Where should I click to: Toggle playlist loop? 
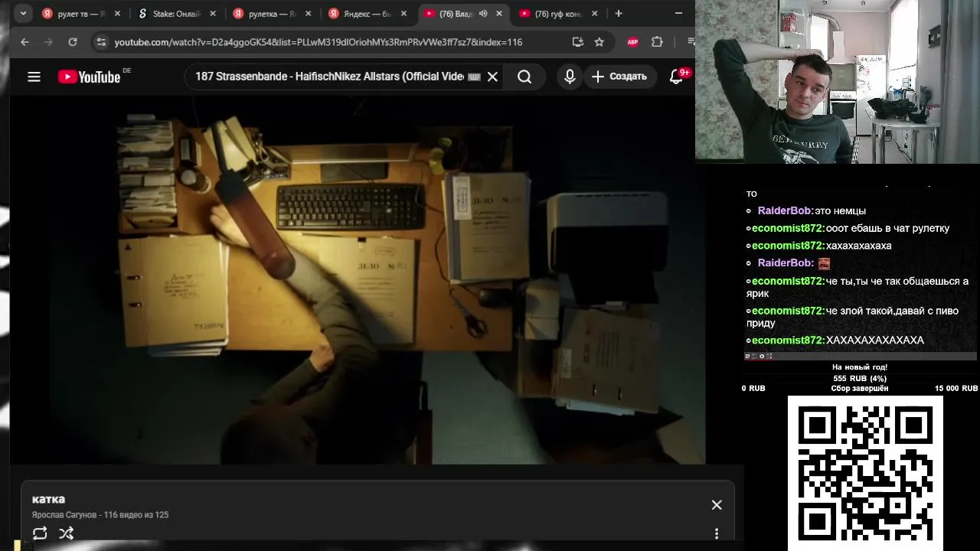pos(40,533)
